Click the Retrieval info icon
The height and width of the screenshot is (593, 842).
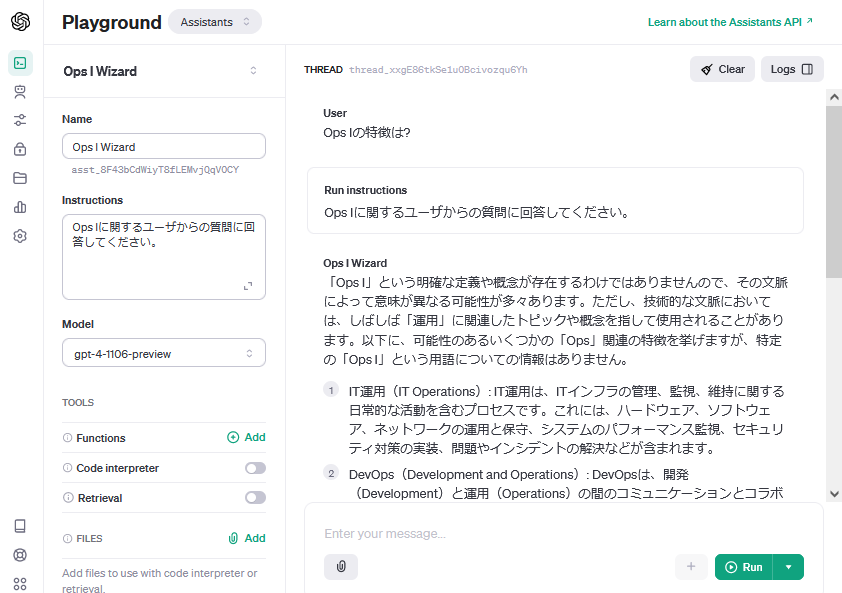(68, 498)
